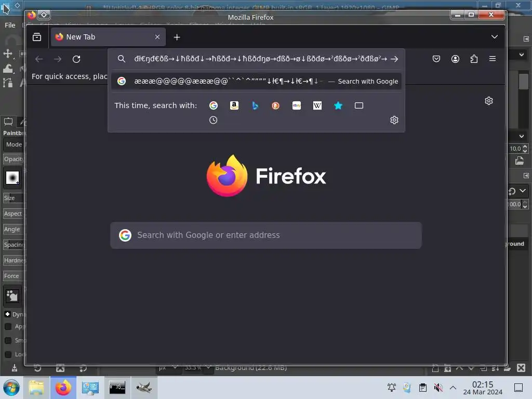
Task: Switch to GIMP from the taskbar
Action: pos(144,388)
